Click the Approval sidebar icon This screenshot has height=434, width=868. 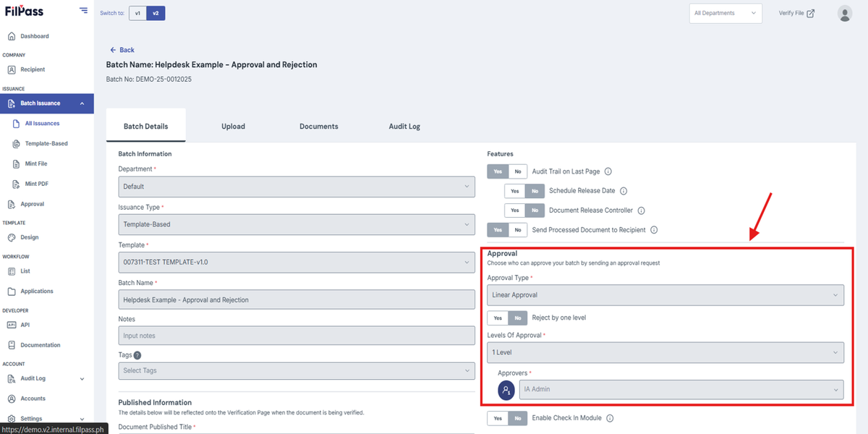[x=12, y=204]
